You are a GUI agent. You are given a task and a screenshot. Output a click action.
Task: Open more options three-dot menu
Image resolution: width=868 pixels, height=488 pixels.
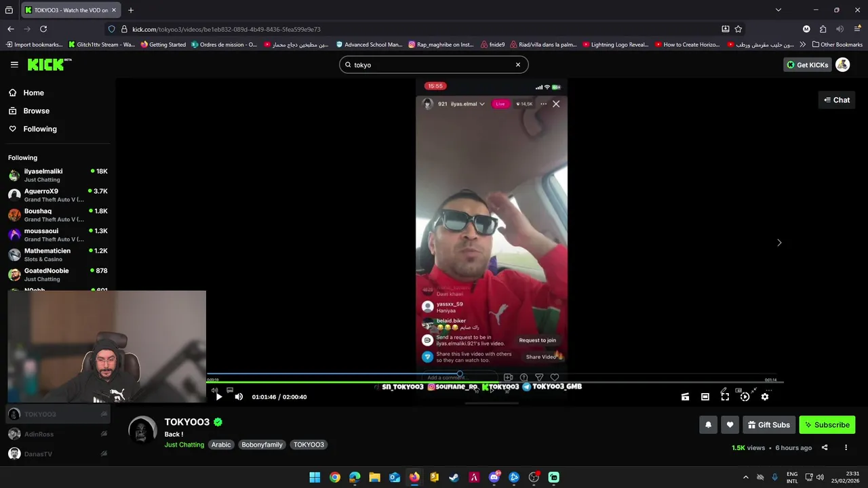tap(846, 447)
